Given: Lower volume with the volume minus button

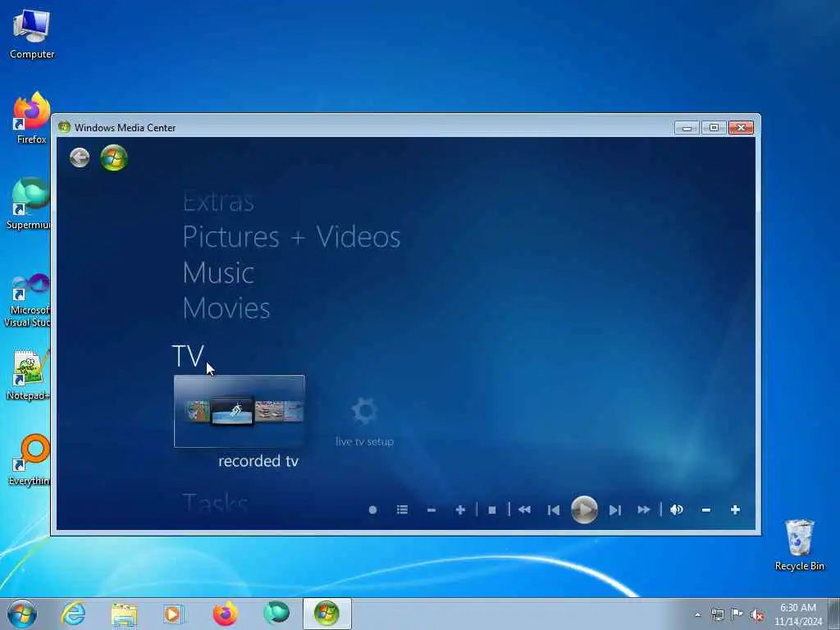Looking at the screenshot, I should tap(706, 510).
